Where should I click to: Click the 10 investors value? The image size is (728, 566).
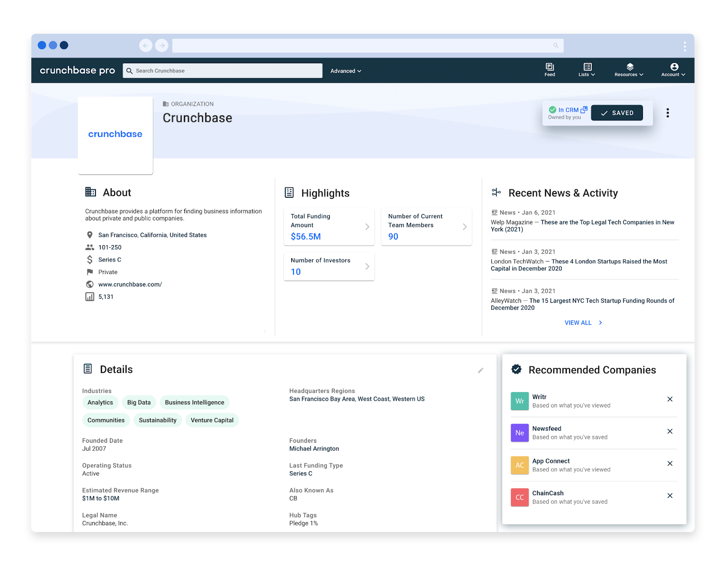[x=296, y=272]
